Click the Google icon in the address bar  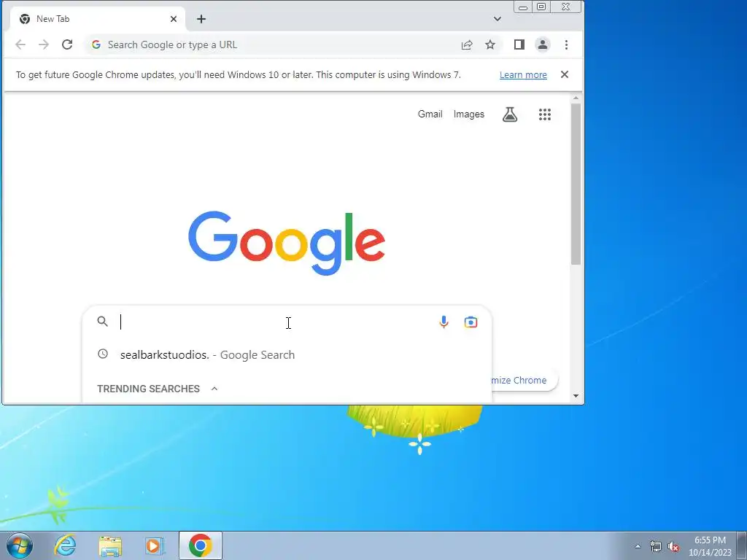[96, 44]
